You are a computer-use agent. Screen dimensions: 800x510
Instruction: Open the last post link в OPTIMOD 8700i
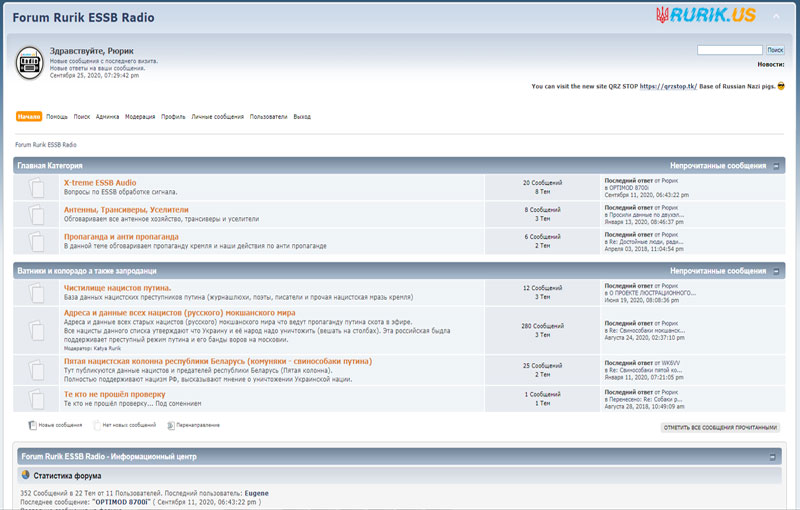(629, 188)
